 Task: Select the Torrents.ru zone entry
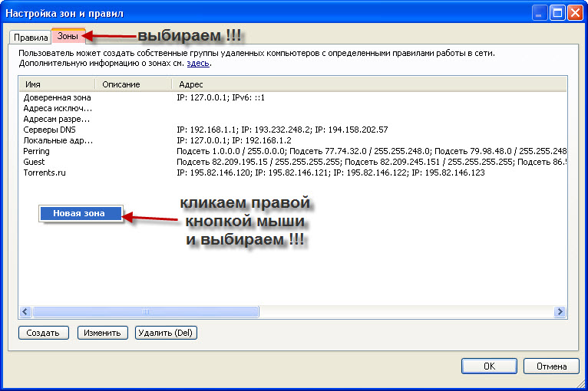[45, 173]
